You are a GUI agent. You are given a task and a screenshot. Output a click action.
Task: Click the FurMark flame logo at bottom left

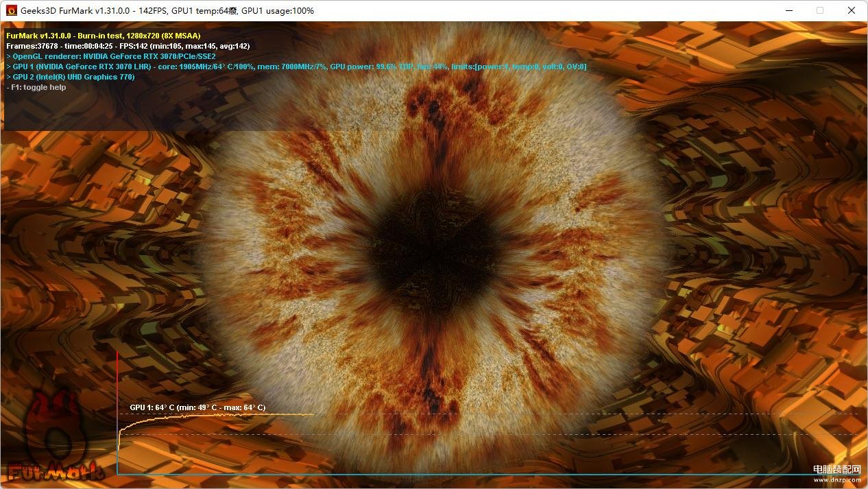[55, 439]
